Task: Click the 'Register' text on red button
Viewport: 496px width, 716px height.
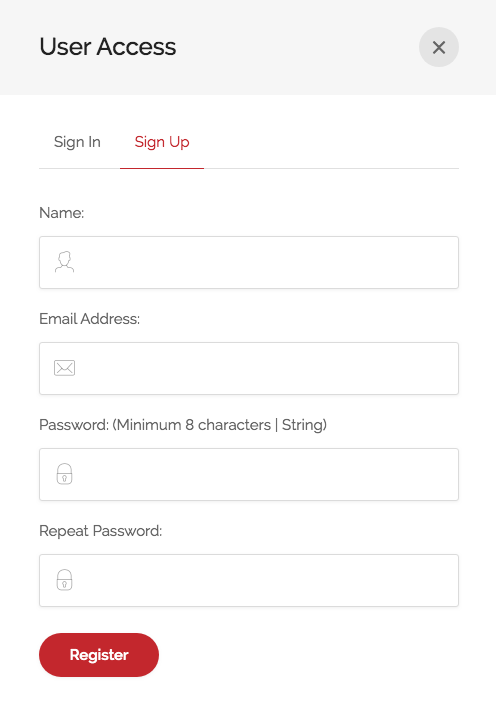Action: 99,655
